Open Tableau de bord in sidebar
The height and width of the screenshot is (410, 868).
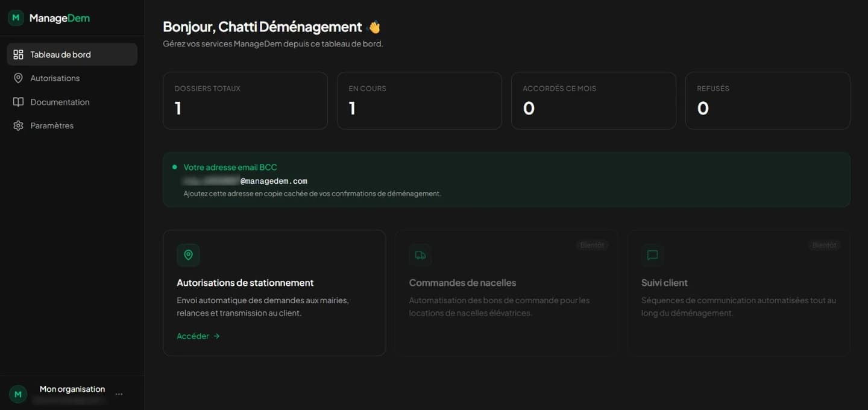[72, 54]
